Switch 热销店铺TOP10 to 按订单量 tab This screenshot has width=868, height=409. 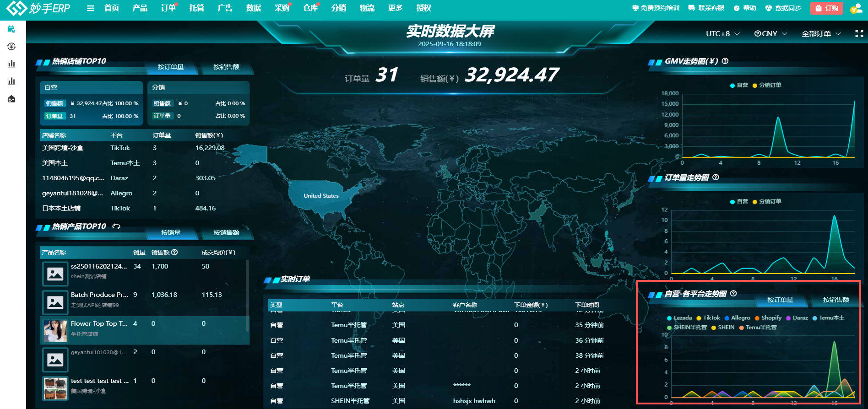[x=171, y=67]
